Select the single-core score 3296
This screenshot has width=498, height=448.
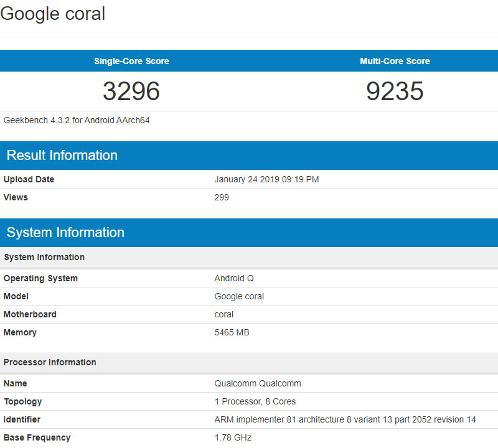[x=131, y=91]
